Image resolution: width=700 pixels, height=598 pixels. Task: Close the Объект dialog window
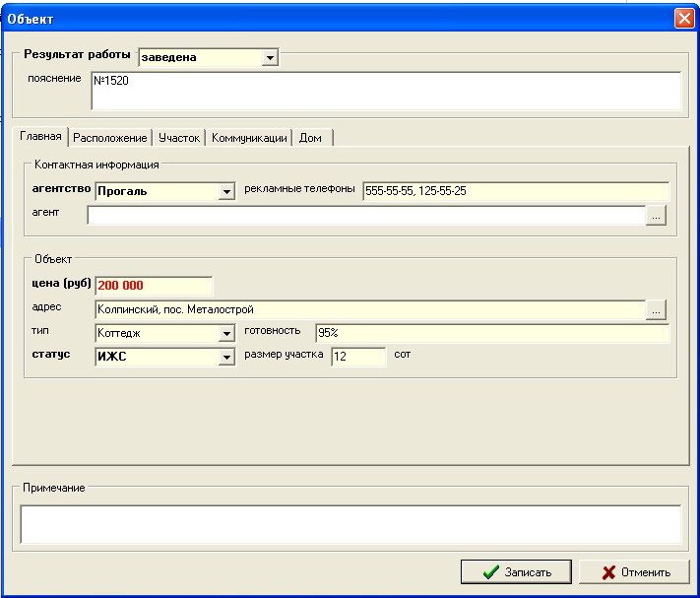683,19
